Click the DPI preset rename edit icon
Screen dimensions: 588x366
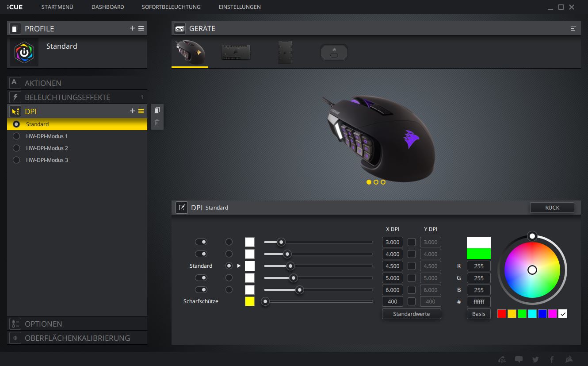[182, 208]
